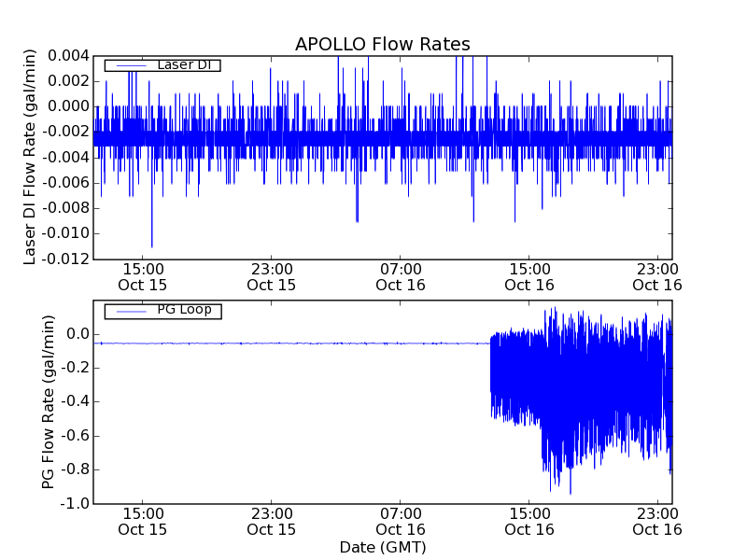Click the Date (GMT) axis label
The image size is (747, 560).
point(383,547)
